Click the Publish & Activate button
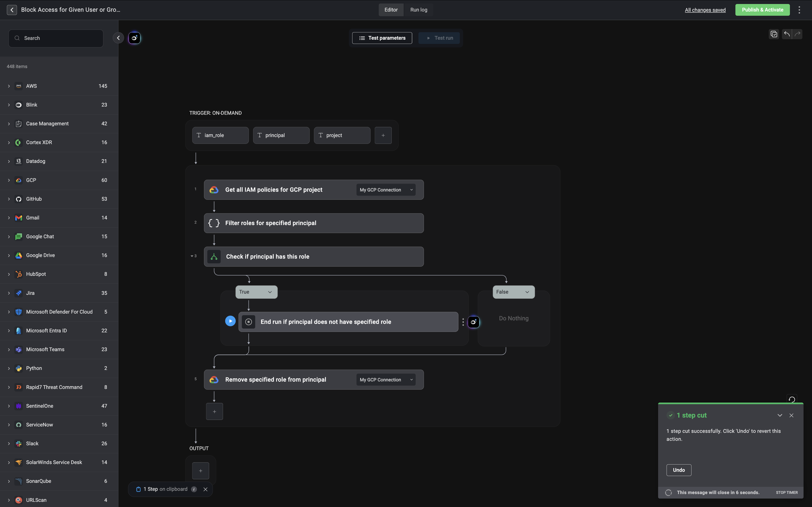Image resolution: width=812 pixels, height=507 pixels. pyautogui.click(x=762, y=10)
